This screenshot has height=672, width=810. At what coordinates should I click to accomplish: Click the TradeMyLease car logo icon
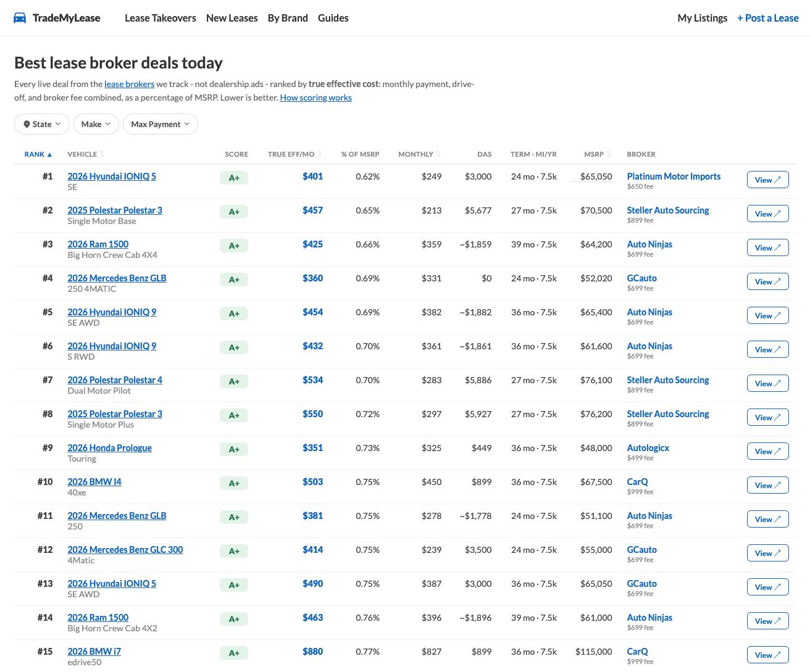click(x=20, y=18)
